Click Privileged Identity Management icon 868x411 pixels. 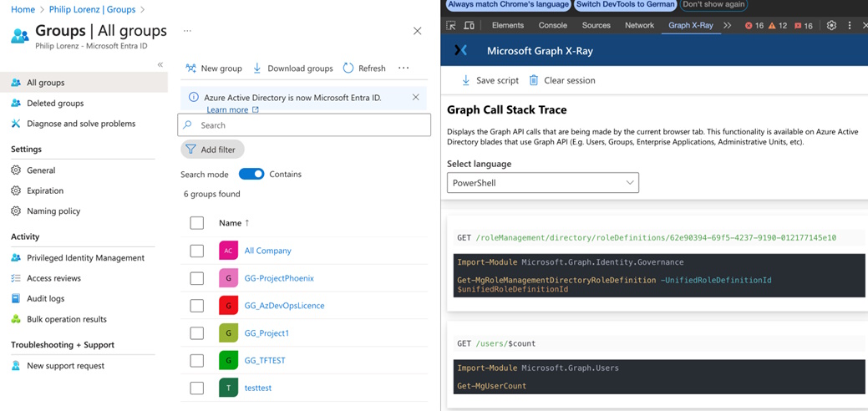click(16, 257)
